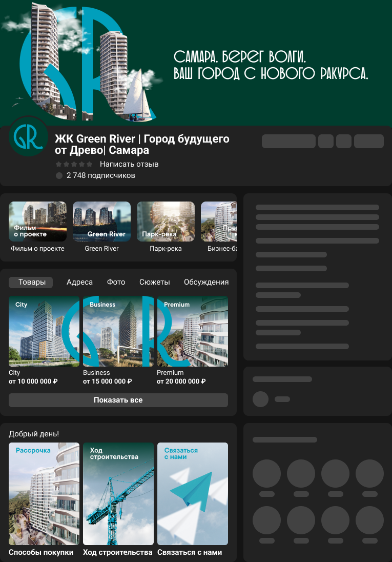Click the "Business" product name label

point(96,373)
